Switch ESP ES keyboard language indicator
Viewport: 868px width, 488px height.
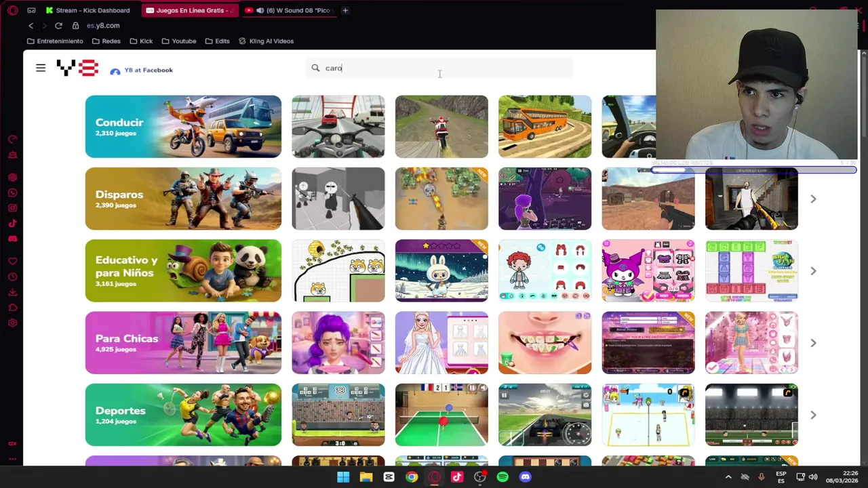point(781,477)
